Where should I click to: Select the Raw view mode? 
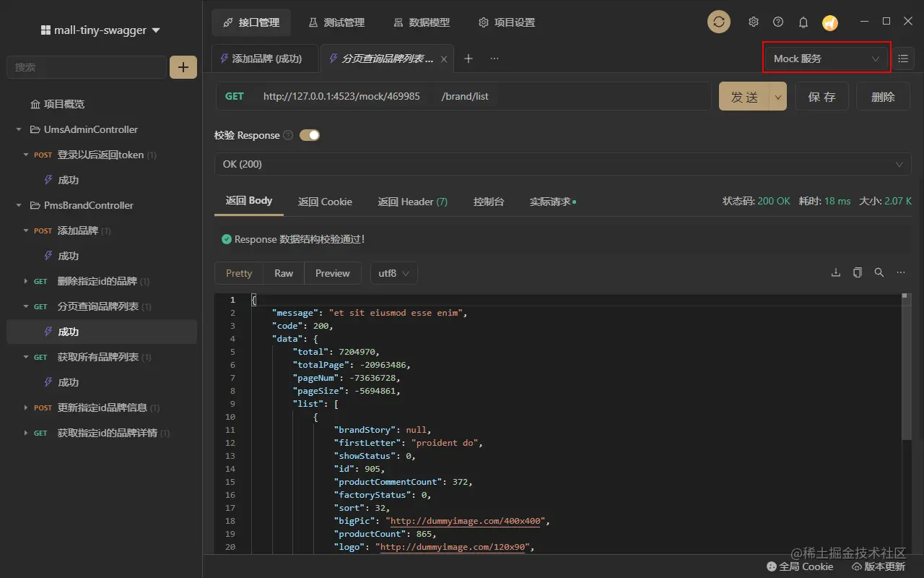coord(284,273)
